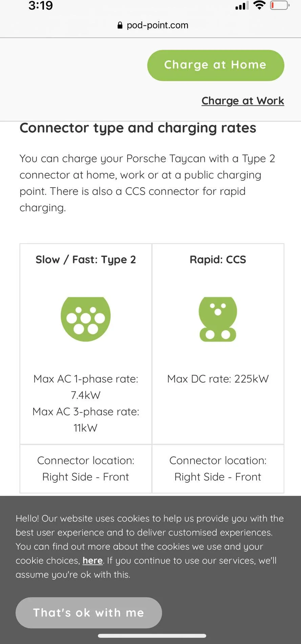
Task: Accept cookies with That's ok with me
Action: pyautogui.click(x=89, y=612)
